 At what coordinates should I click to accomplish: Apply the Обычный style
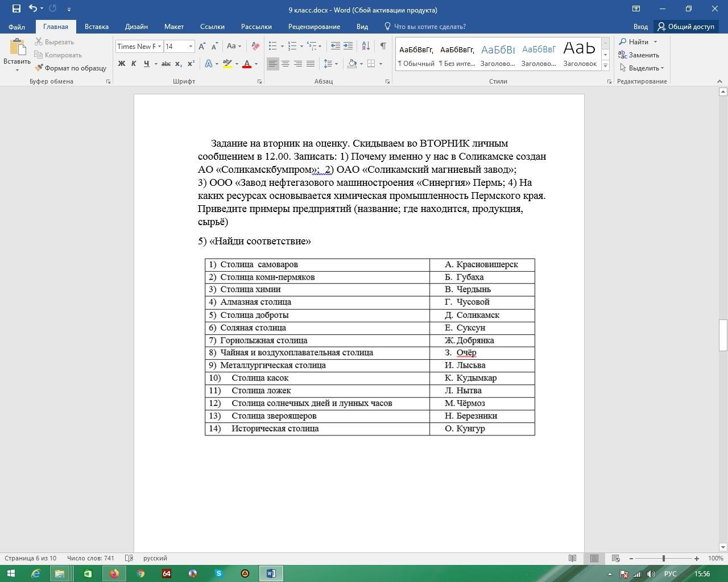click(416, 55)
